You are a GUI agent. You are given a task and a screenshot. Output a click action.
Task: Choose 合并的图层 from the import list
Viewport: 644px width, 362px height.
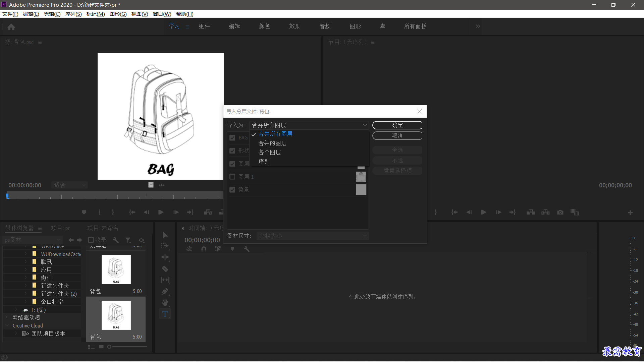272,143
